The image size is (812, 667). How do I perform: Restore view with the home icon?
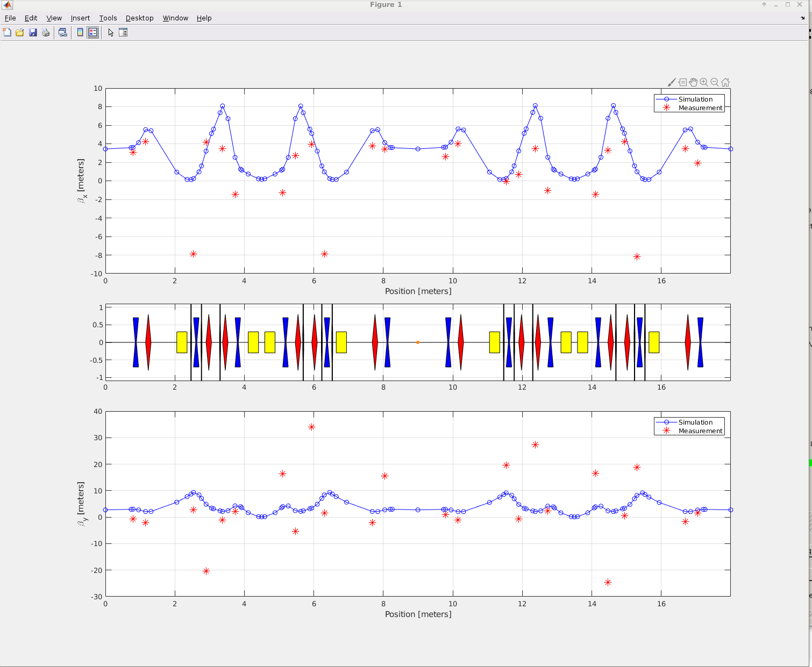tap(725, 82)
